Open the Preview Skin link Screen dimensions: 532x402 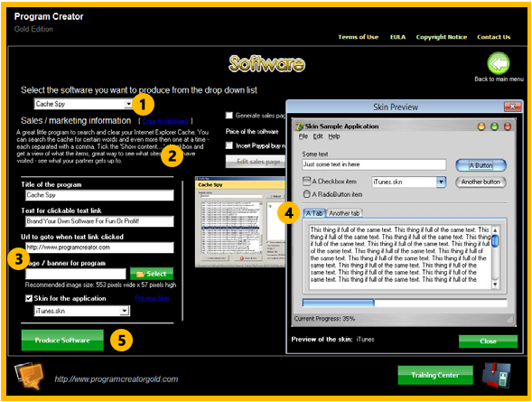point(152,298)
